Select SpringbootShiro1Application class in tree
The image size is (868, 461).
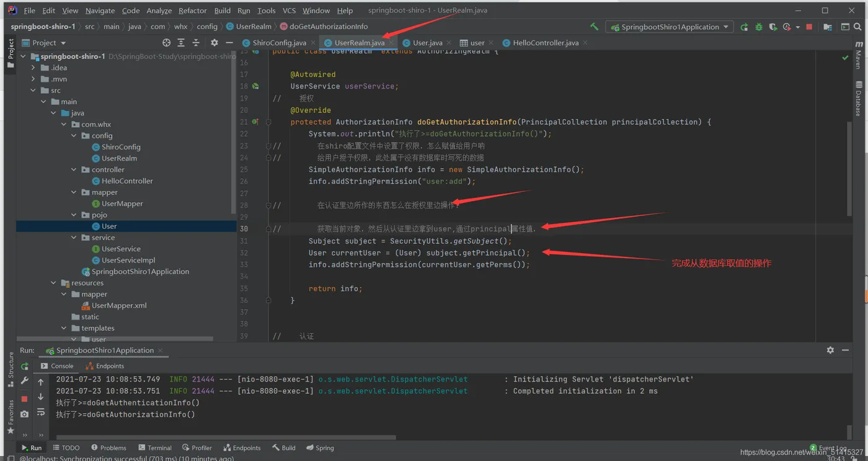[x=140, y=272]
